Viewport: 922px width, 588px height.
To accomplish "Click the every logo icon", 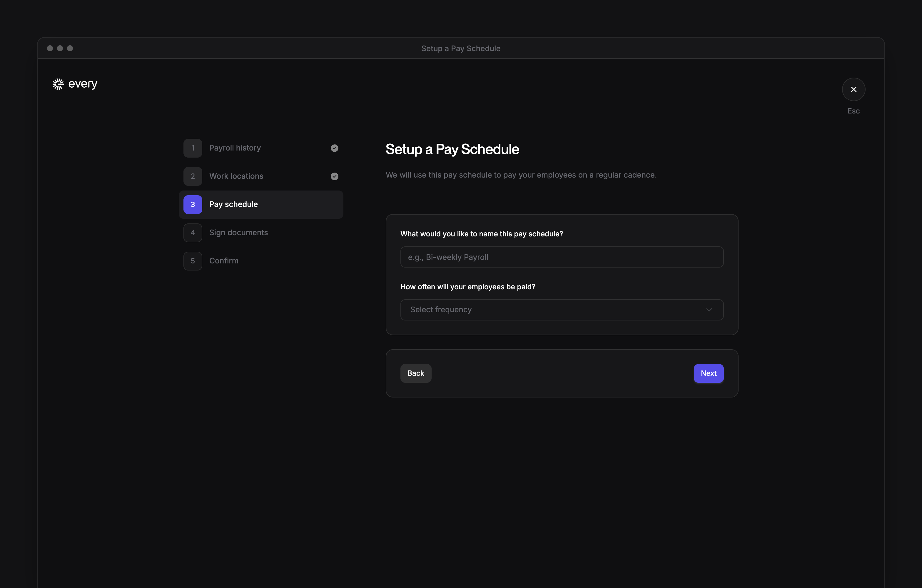I will point(58,84).
